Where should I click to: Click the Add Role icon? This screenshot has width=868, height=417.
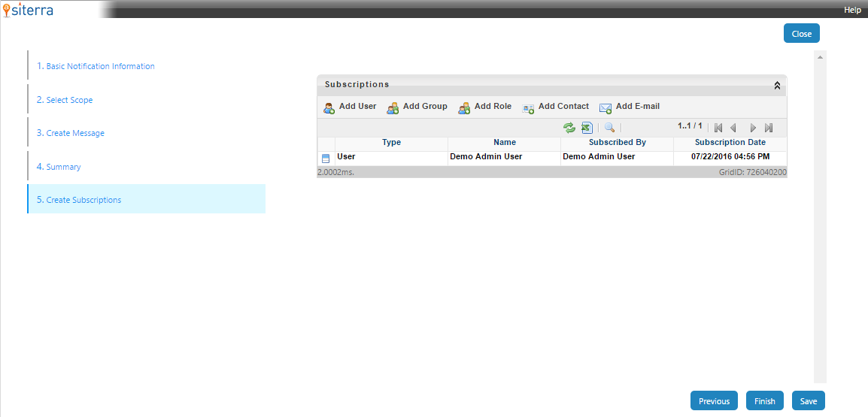[464, 107]
